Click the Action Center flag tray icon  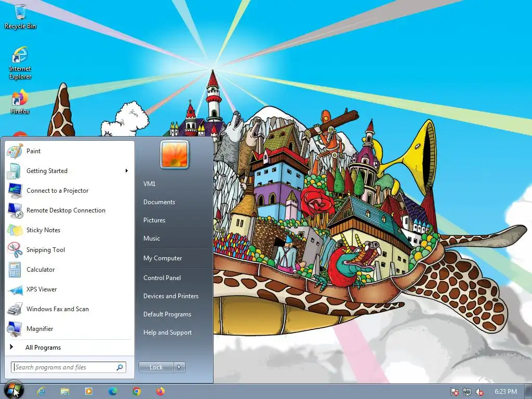tap(454, 392)
